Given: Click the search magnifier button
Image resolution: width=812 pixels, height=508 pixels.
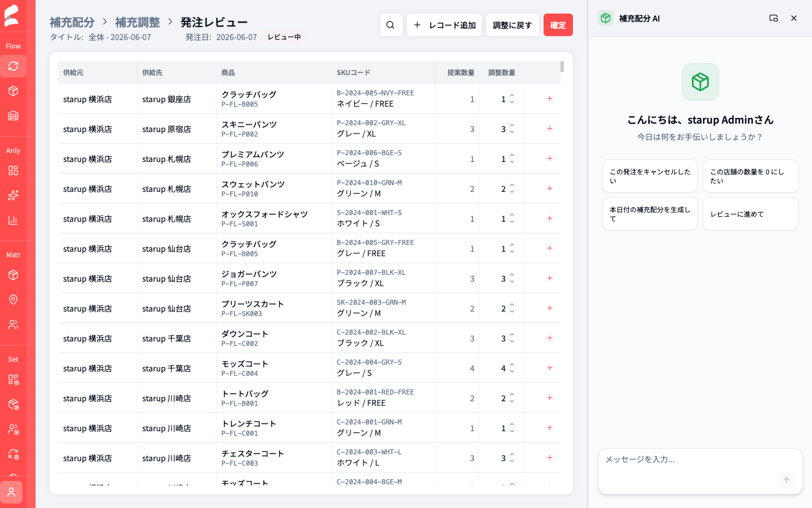Looking at the screenshot, I should tap(390, 25).
